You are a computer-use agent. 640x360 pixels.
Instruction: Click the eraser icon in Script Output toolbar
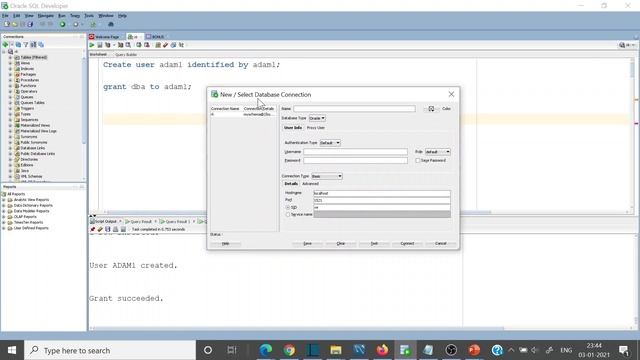100,229
